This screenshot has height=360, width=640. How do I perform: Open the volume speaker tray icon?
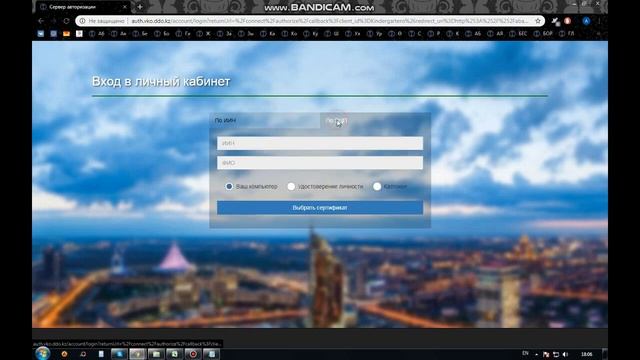click(x=565, y=354)
